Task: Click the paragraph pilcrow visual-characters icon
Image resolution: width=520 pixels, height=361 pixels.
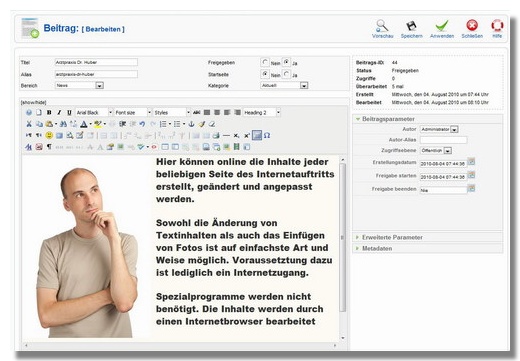Action: (x=49, y=147)
